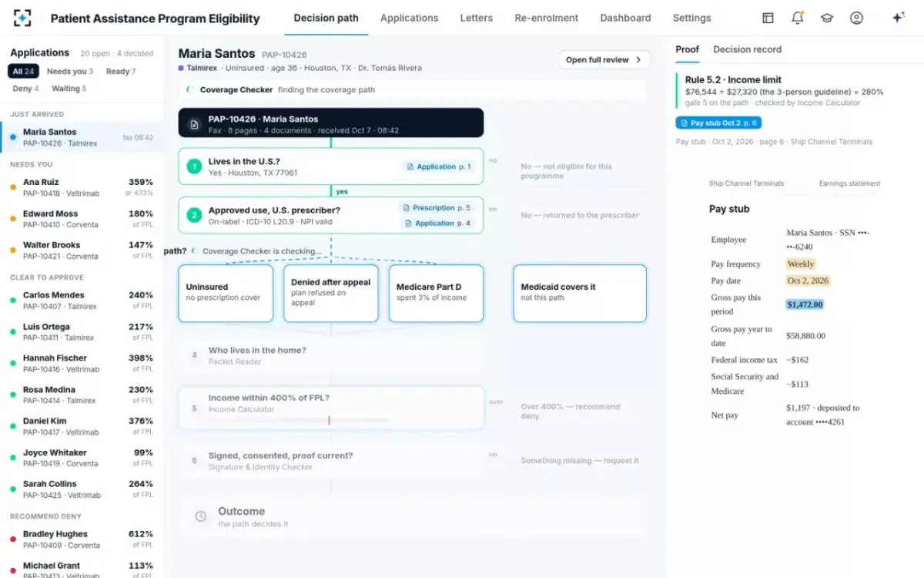Click Open full review button
924x578 pixels.
(x=604, y=60)
